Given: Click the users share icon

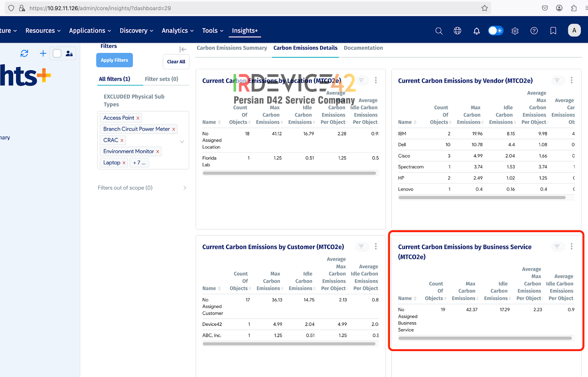Looking at the screenshot, I should point(69,53).
